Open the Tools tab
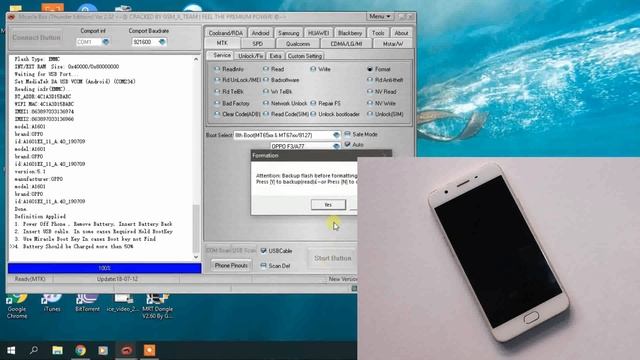This screenshot has width=640, height=360. tap(378, 33)
